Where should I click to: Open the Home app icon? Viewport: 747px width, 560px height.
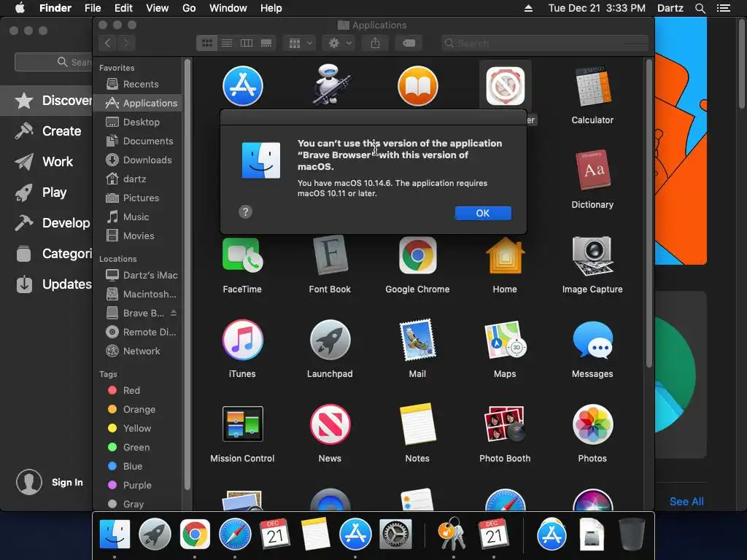pos(505,256)
